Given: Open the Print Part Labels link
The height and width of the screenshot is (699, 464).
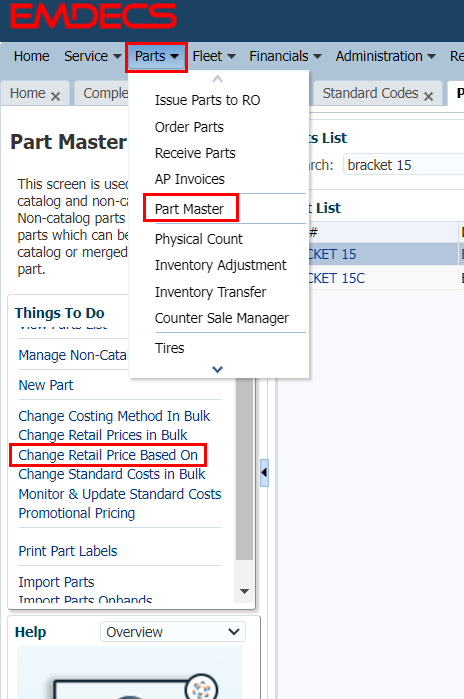Looking at the screenshot, I should [x=68, y=551].
